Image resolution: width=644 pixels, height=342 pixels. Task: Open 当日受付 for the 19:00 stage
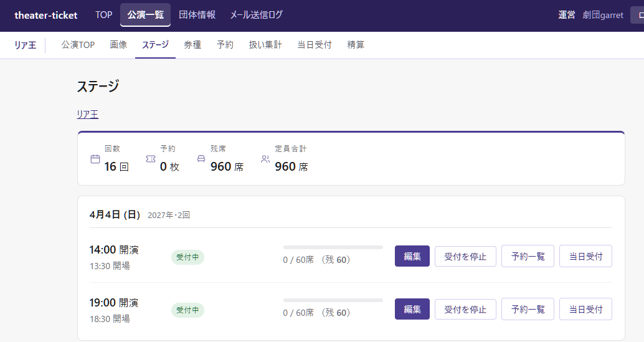point(585,309)
